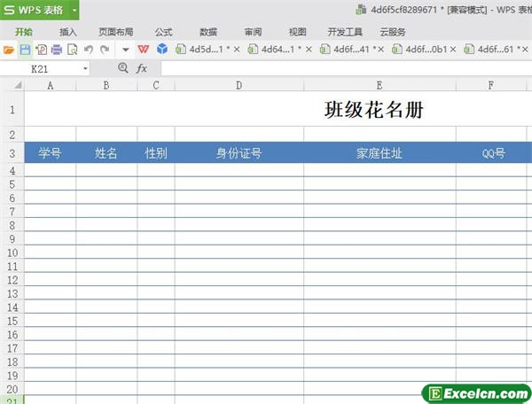This screenshot has height=404, width=532.
Task: Select column E header
Action: [379, 85]
